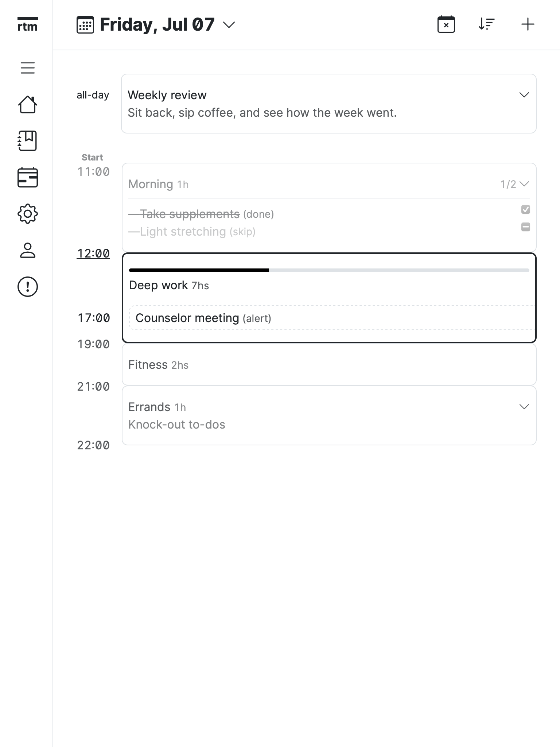This screenshot has width=560, height=747.
Task: Add a new item with plus icon
Action: [x=528, y=24]
